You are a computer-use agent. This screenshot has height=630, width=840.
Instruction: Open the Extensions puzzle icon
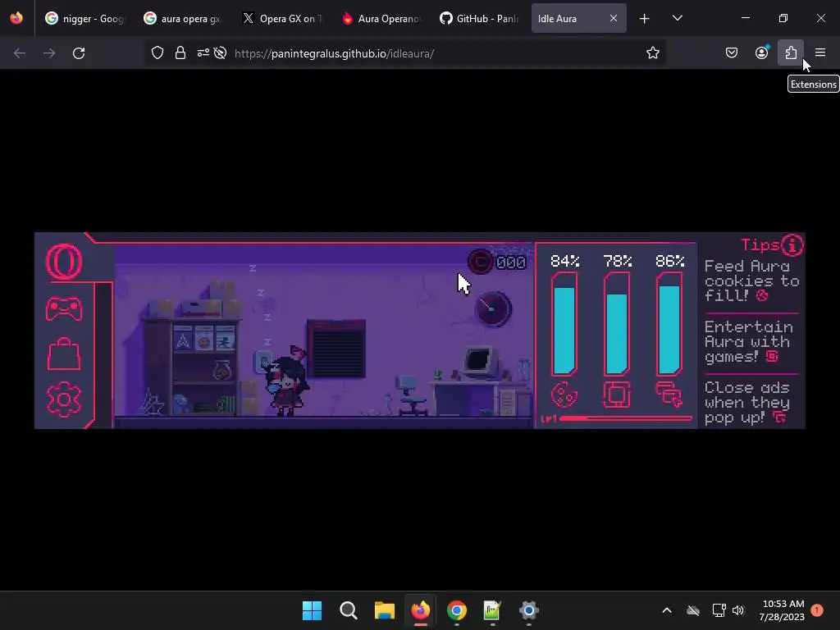click(x=791, y=53)
